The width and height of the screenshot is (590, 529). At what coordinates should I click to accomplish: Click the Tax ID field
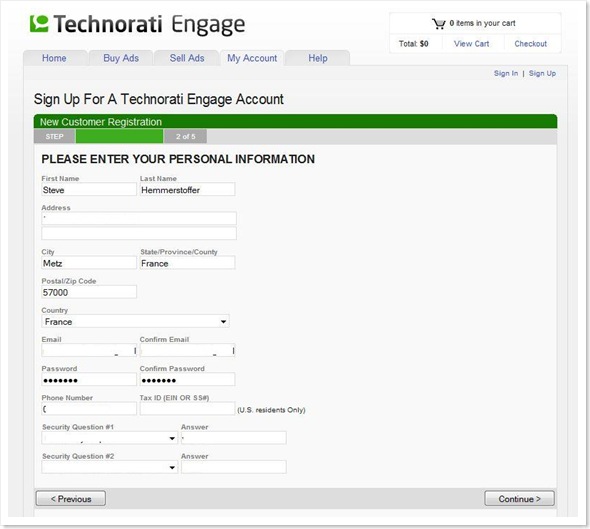(x=187, y=409)
